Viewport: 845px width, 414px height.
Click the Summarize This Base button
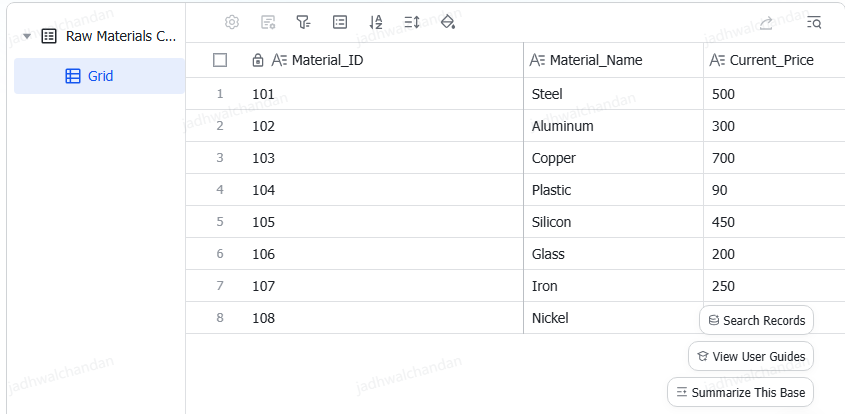(x=740, y=392)
